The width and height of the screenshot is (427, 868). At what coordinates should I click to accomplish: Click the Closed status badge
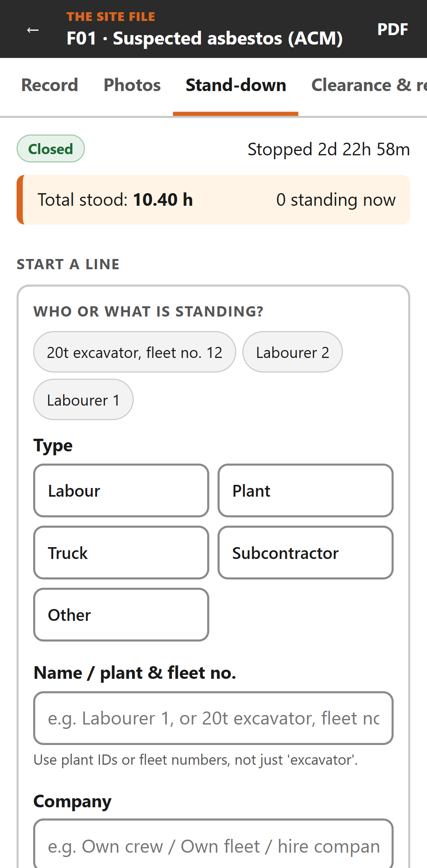pos(51,149)
